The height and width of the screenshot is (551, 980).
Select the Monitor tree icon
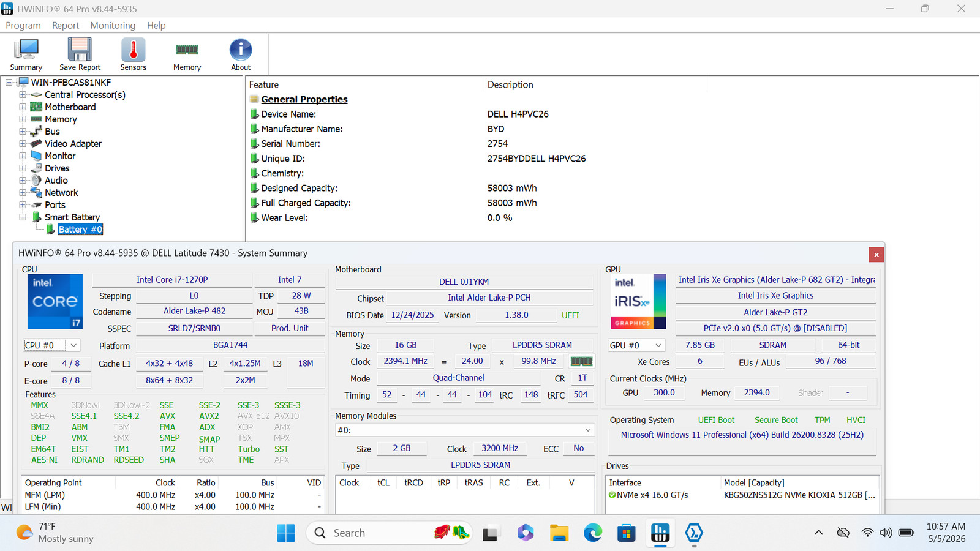36,156
